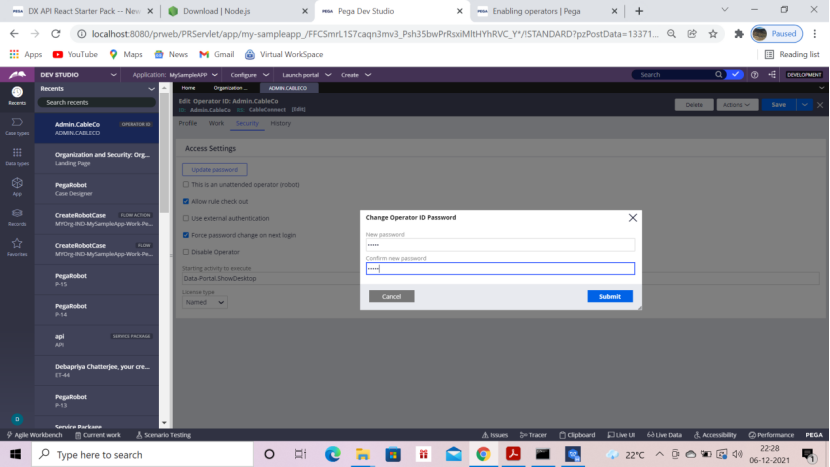Viewport: 830px width, 467px height.
Task: Open the PegaRobot P-15 recent item
Action: pos(97,280)
